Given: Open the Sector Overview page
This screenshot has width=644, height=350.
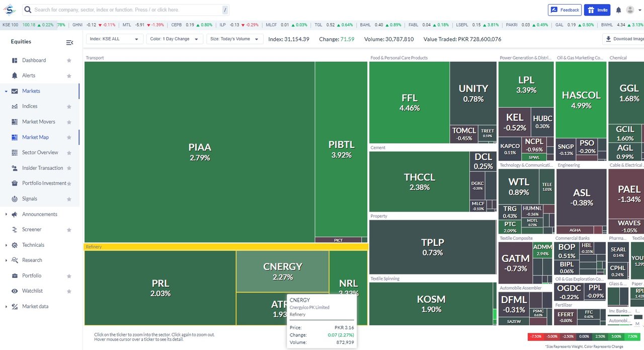Looking at the screenshot, I should 40,153.
